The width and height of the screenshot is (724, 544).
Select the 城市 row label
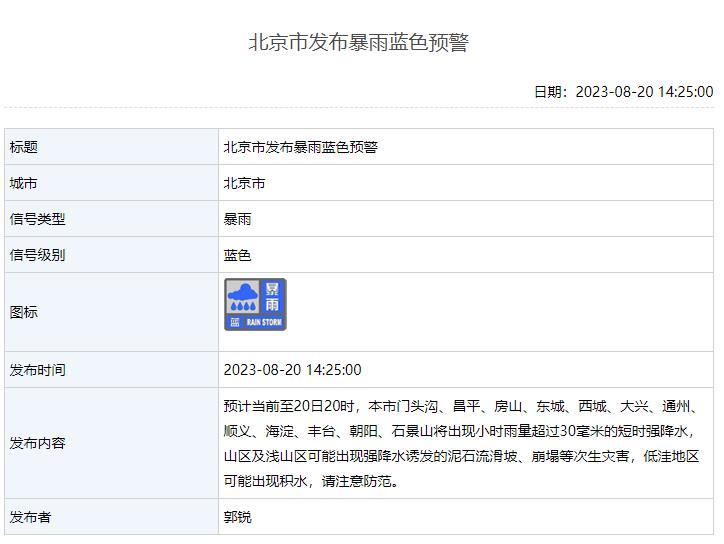(24, 183)
